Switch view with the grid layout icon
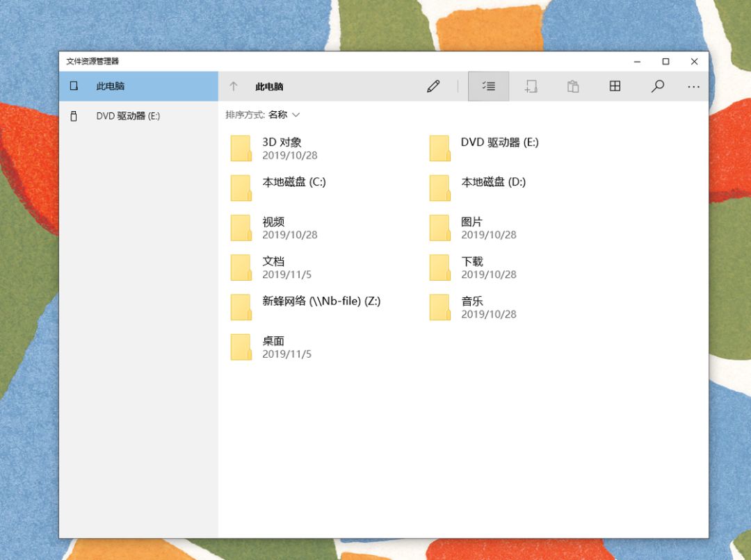 615,86
